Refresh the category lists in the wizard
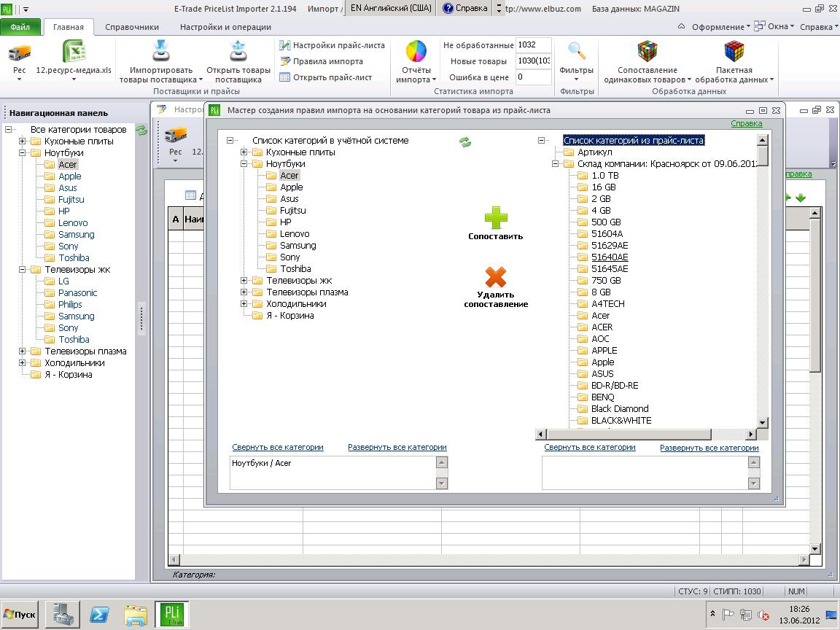Viewport: 840px width, 630px height. pos(465,142)
